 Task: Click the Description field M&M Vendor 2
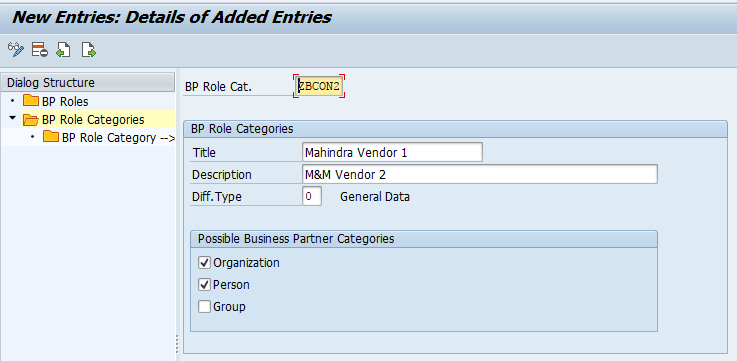tap(480, 174)
